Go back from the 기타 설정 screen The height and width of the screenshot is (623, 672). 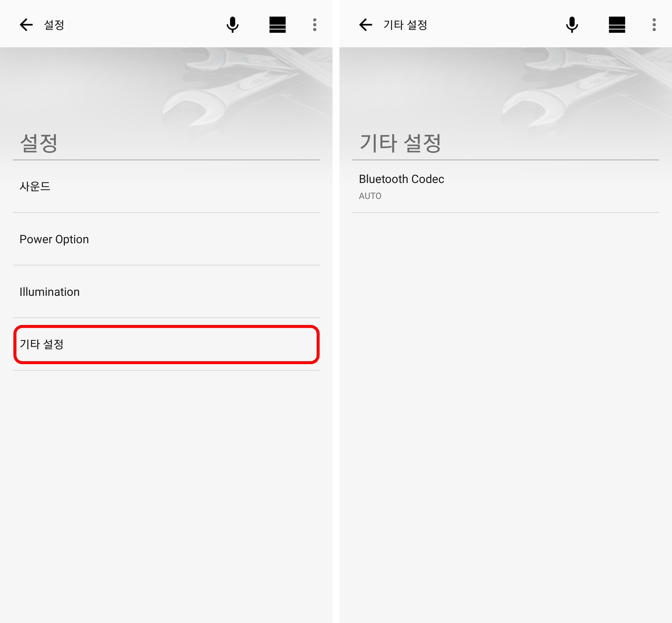pos(365,25)
